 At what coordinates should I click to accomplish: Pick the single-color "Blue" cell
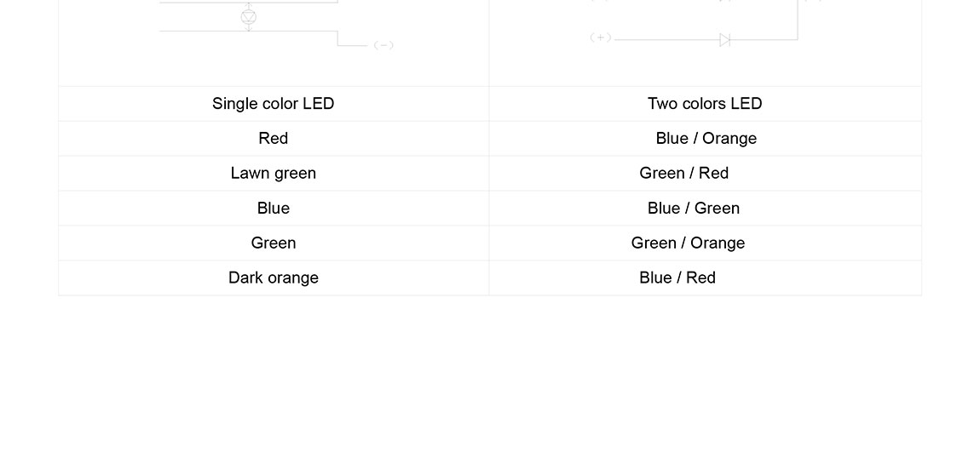point(273,209)
